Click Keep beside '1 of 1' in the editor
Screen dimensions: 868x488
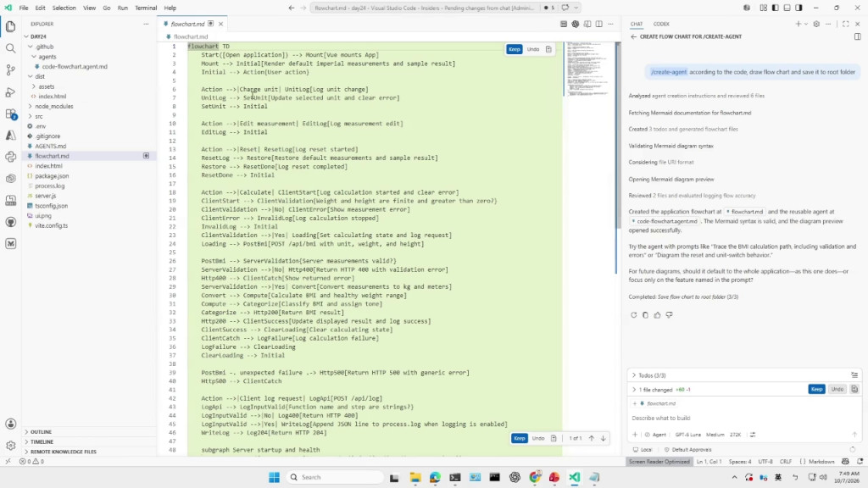click(x=520, y=438)
